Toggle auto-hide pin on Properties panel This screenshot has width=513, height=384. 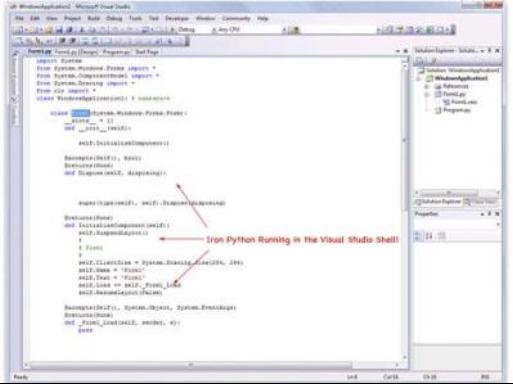click(x=490, y=214)
